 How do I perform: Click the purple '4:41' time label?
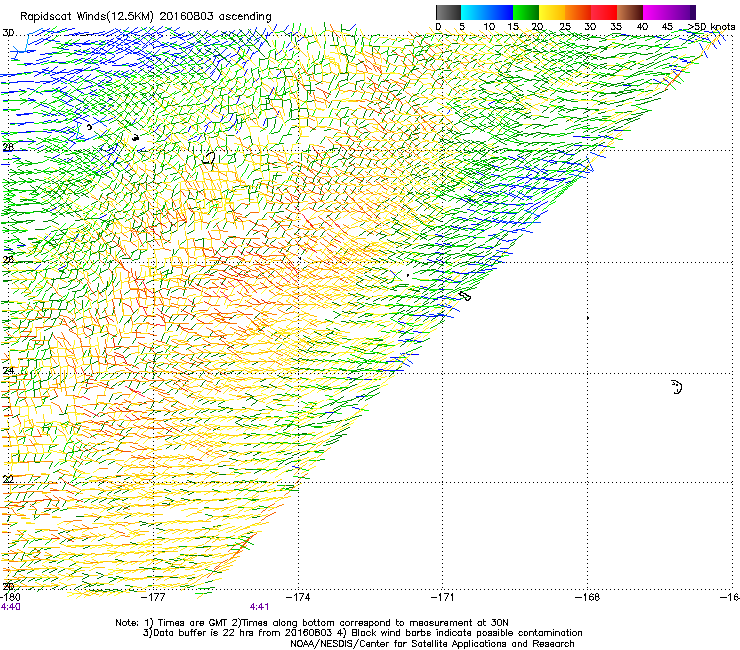(x=259, y=607)
